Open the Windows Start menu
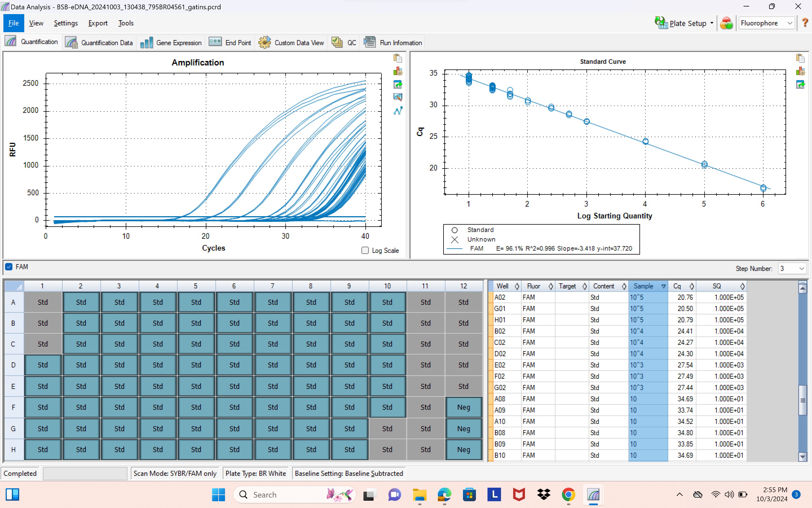This screenshot has width=812, height=508. point(219,494)
